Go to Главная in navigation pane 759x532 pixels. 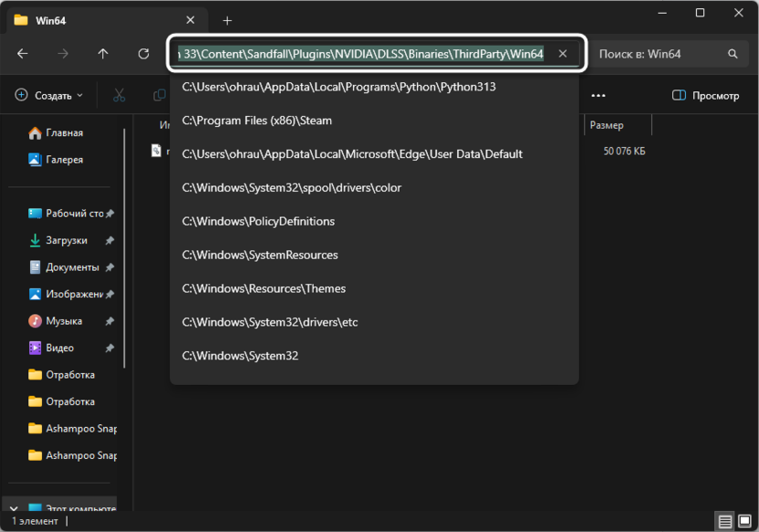(x=64, y=133)
